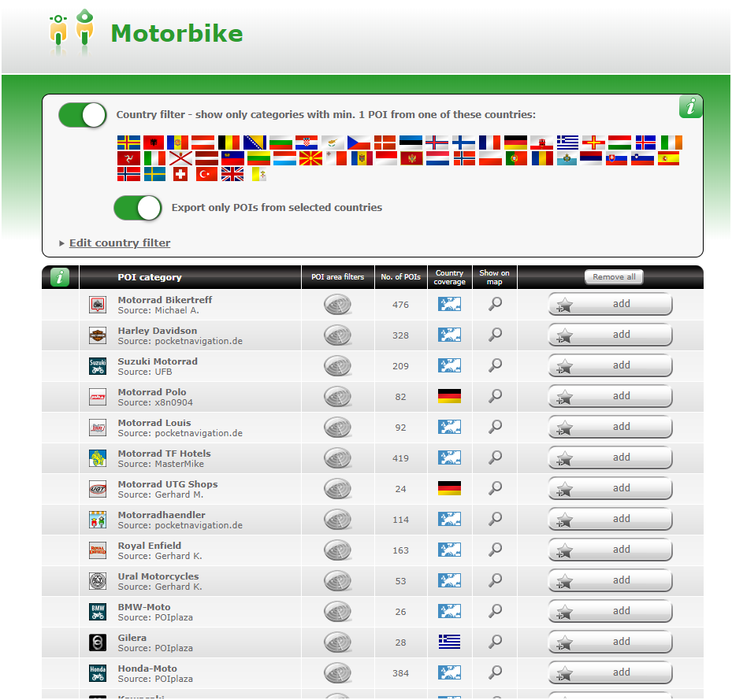Screen dimensions: 732x700
Task: Click the Harley Davidson category logo
Action: [x=98, y=336]
